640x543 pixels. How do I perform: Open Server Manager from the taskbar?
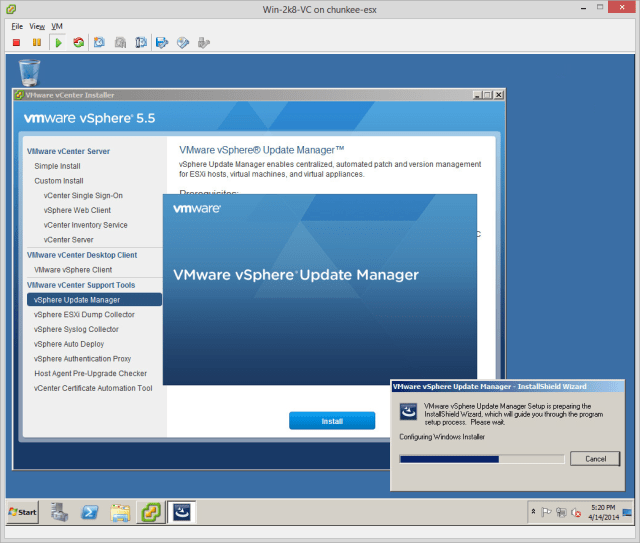(59, 512)
